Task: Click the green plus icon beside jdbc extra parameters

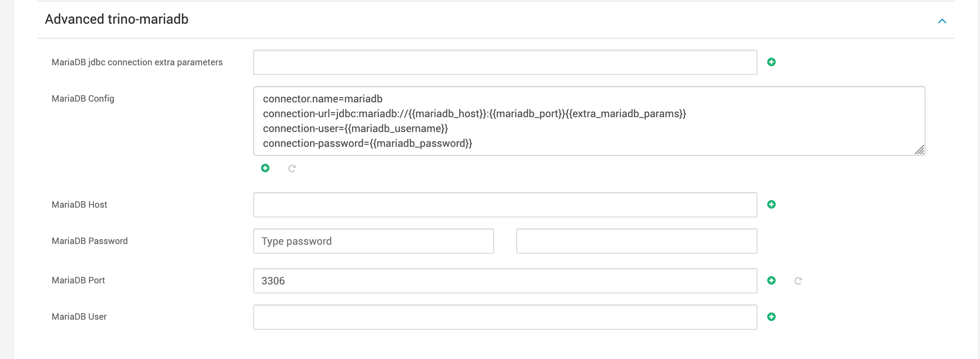Action: click(771, 62)
